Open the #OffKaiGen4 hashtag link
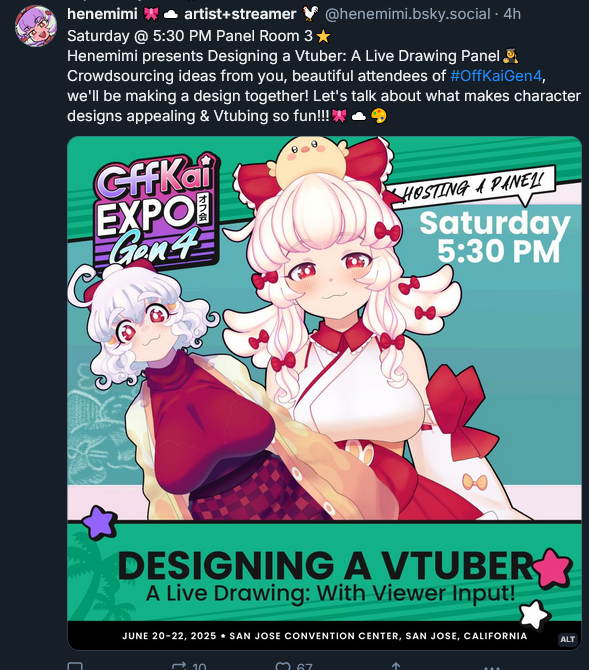Screen dimensions: 589x670 pos(496,76)
